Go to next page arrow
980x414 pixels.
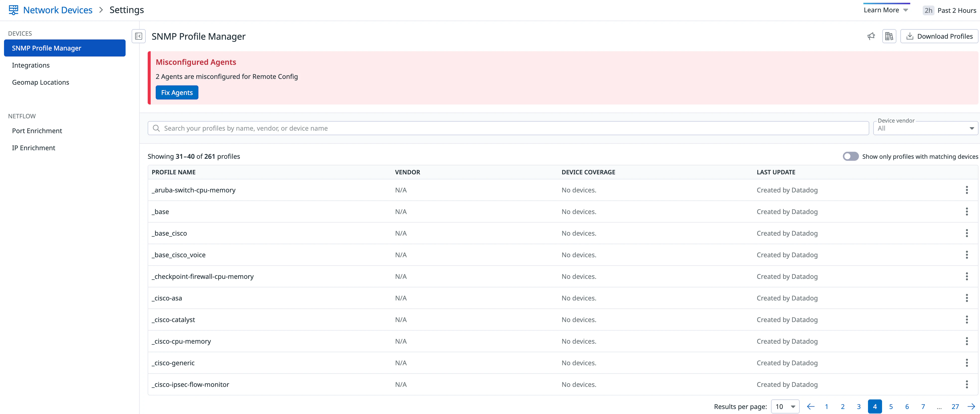[x=971, y=406]
